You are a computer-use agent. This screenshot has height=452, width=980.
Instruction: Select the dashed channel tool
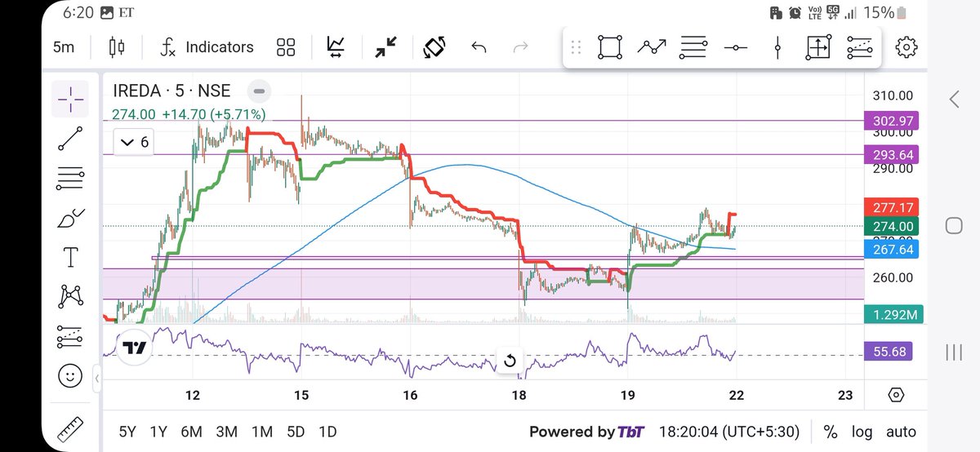coord(860,48)
